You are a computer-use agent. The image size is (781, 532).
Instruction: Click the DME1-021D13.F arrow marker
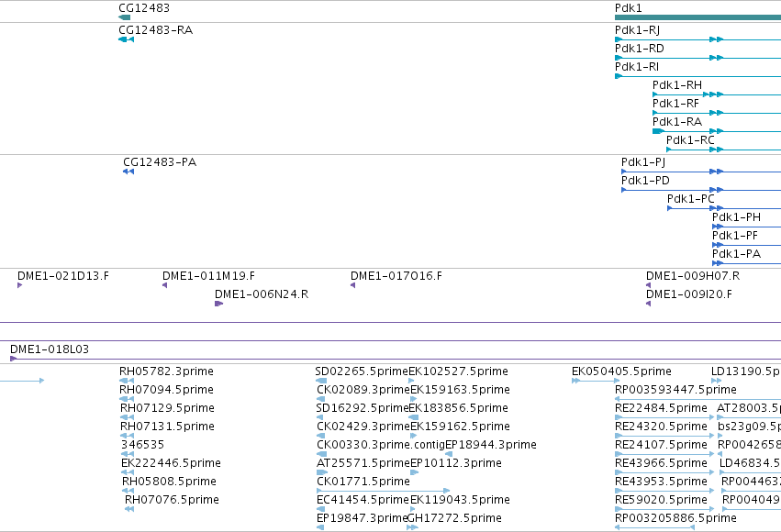tap(19, 285)
